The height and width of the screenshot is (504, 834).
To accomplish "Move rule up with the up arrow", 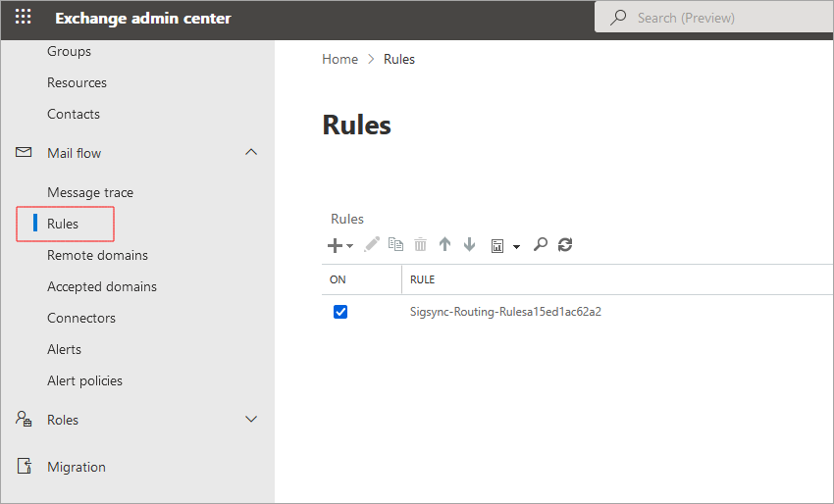I will coord(445,245).
